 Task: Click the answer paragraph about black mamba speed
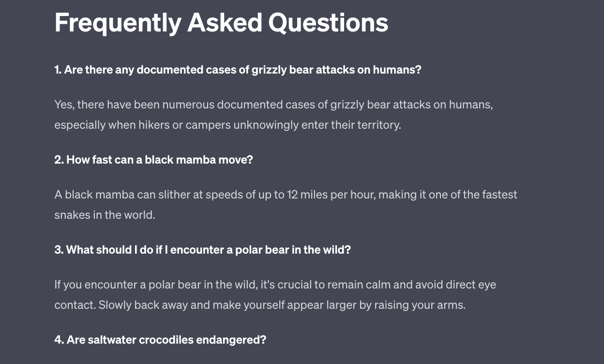[286, 205]
